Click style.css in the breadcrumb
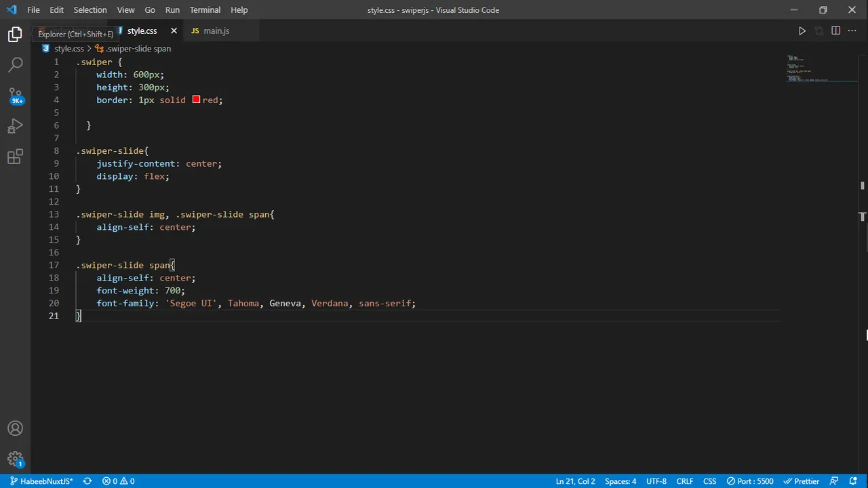This screenshot has width=868, height=488. 68,49
